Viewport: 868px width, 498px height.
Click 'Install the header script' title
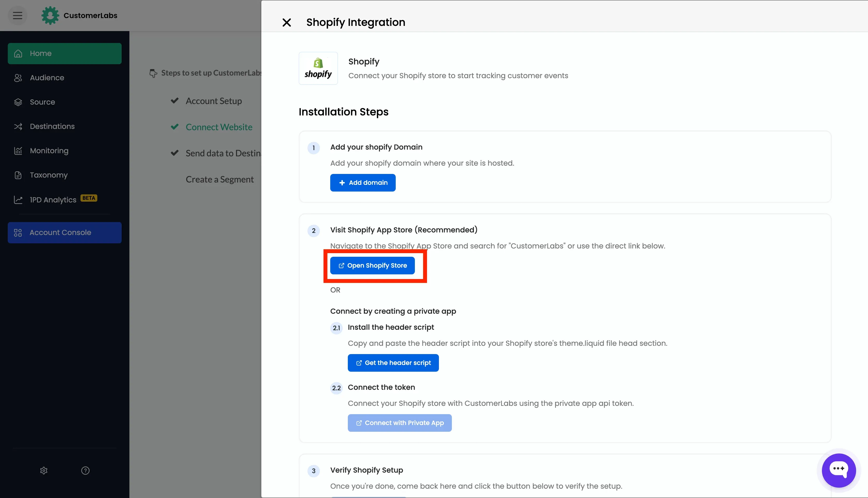coord(391,327)
